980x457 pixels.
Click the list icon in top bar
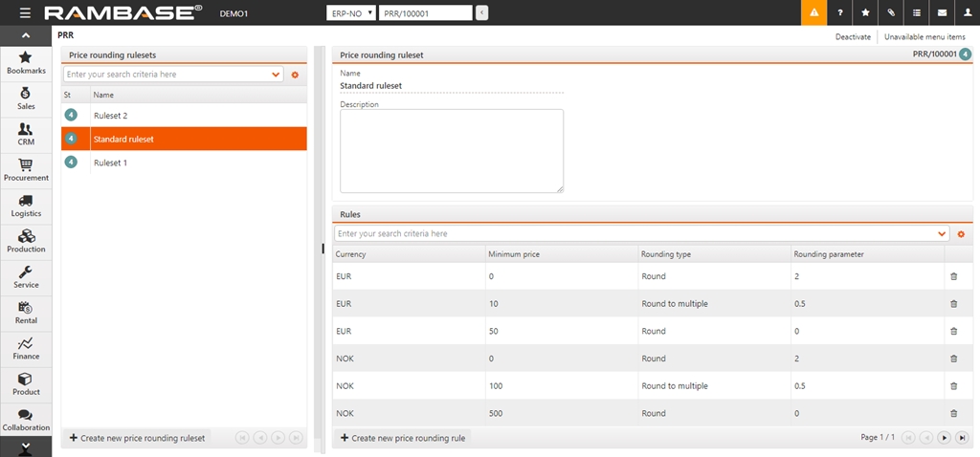pos(916,12)
